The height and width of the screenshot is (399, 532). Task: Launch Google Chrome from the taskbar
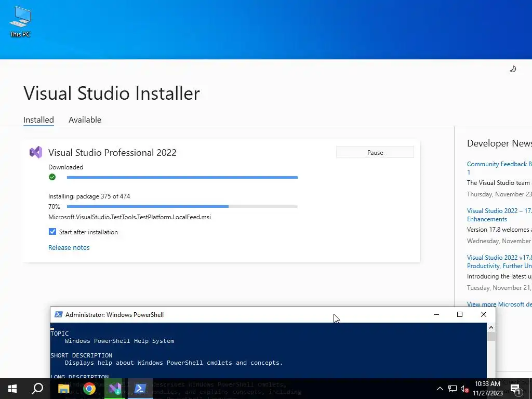coord(89,389)
